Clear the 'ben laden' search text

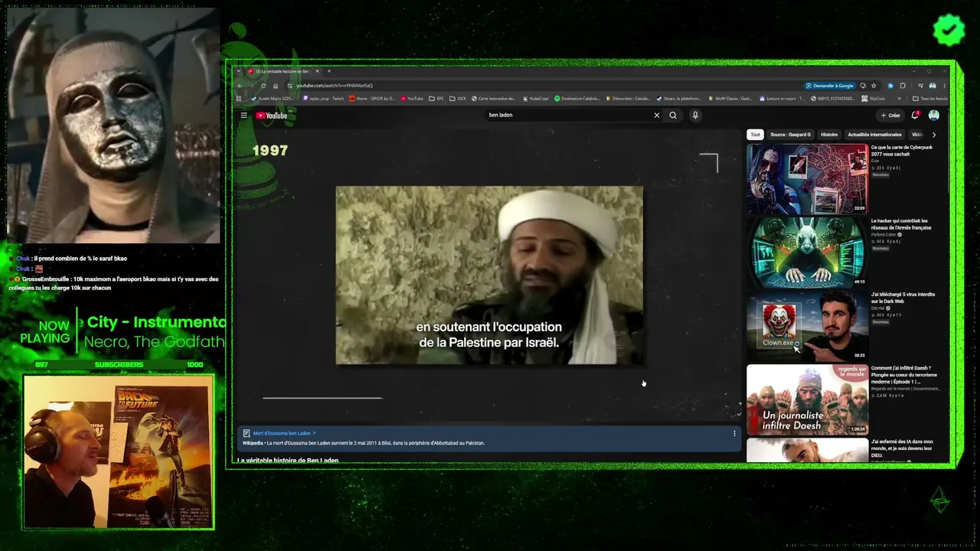(656, 115)
